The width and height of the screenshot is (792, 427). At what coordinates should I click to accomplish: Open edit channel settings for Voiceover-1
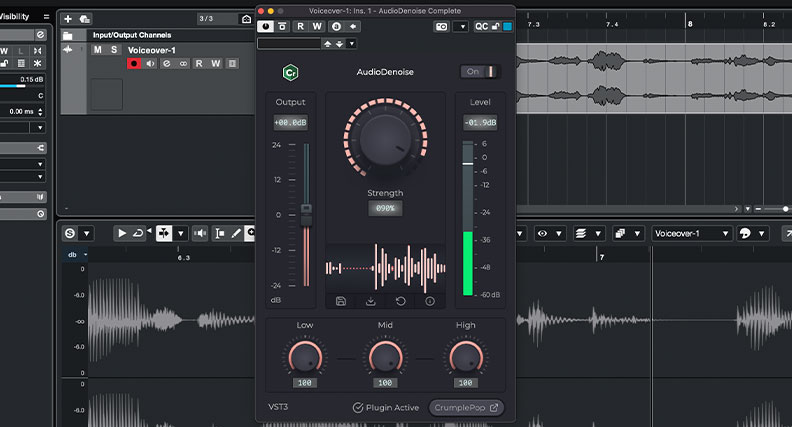pos(167,64)
